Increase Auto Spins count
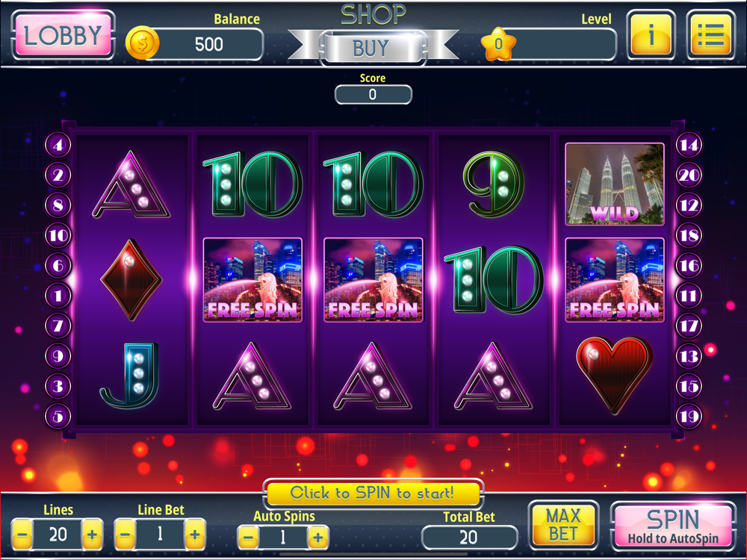This screenshot has width=747, height=560. pyautogui.click(x=317, y=538)
